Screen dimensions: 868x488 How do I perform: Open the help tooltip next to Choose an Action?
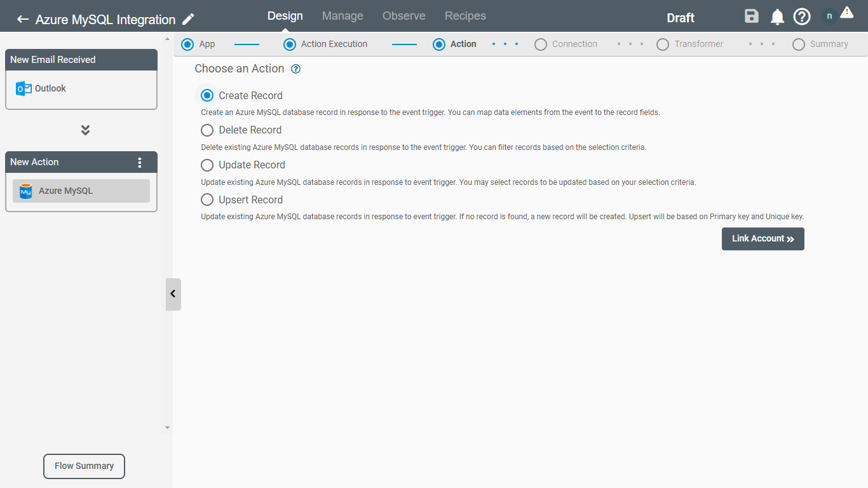tap(295, 69)
